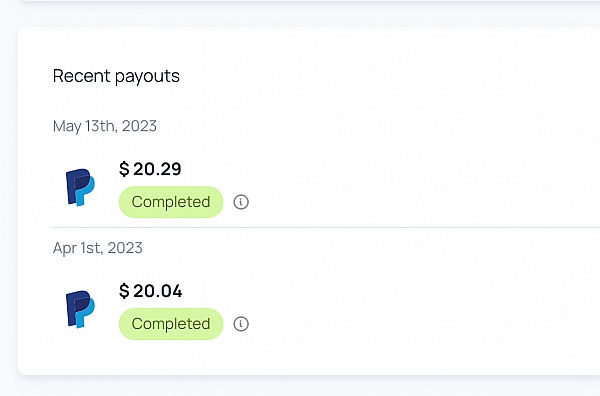Click the dollar sign of the $20.04 amount
This screenshot has width=600, height=396.
124,291
